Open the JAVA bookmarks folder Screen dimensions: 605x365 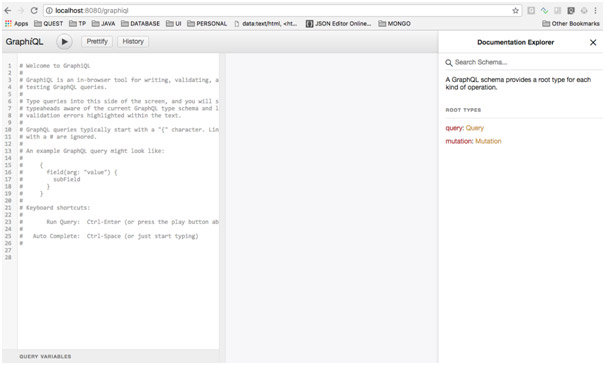pos(103,24)
